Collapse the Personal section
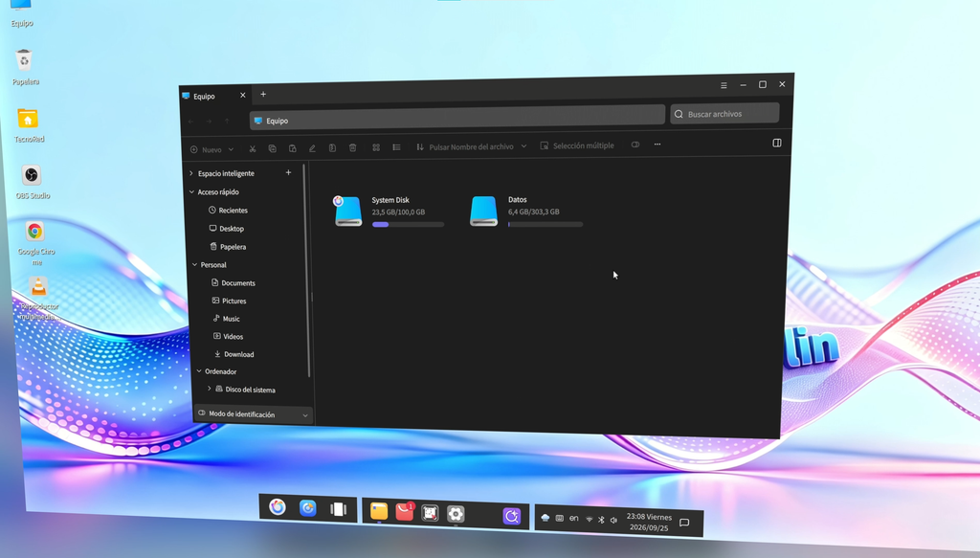 pyautogui.click(x=194, y=265)
